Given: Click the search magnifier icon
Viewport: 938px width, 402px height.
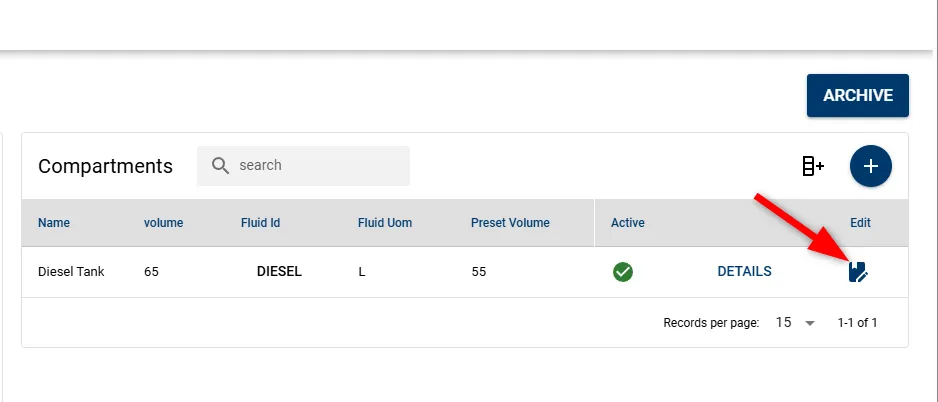Looking at the screenshot, I should tap(221, 166).
